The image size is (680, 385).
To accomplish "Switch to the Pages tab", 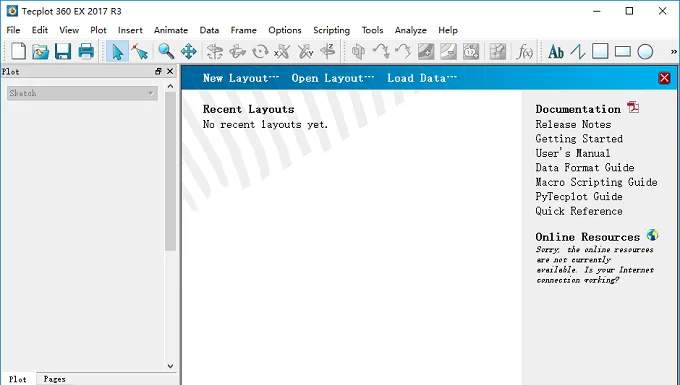I will (54, 379).
